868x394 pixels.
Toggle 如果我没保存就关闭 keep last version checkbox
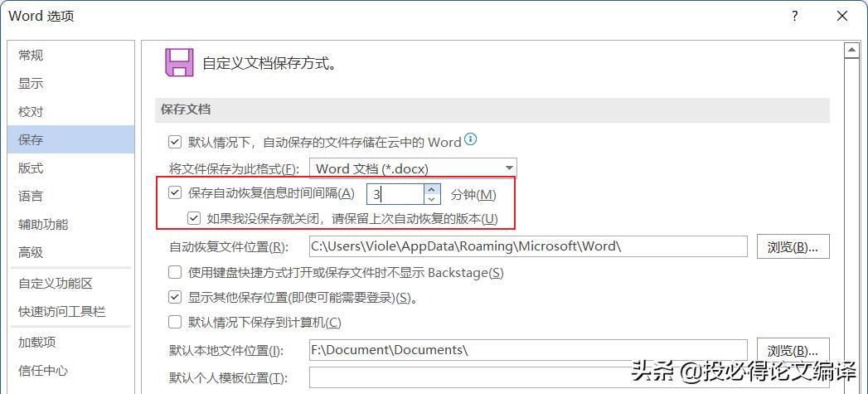point(194,218)
